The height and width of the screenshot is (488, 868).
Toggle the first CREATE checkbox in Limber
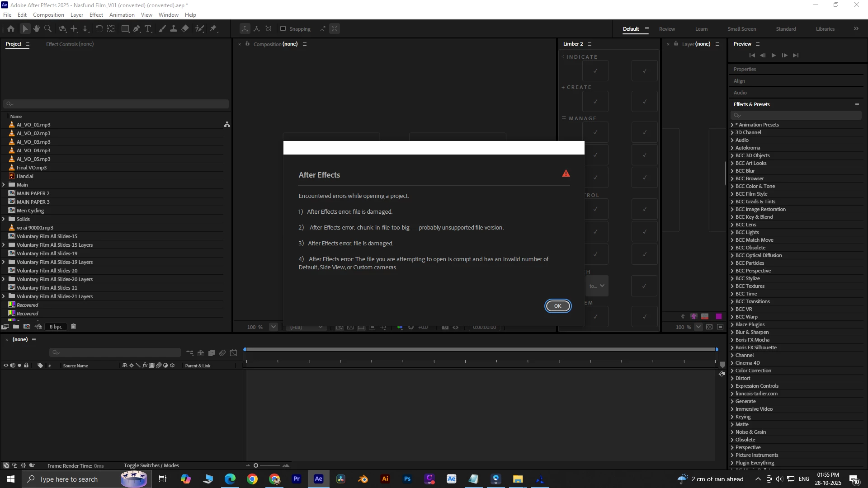pos(595,102)
